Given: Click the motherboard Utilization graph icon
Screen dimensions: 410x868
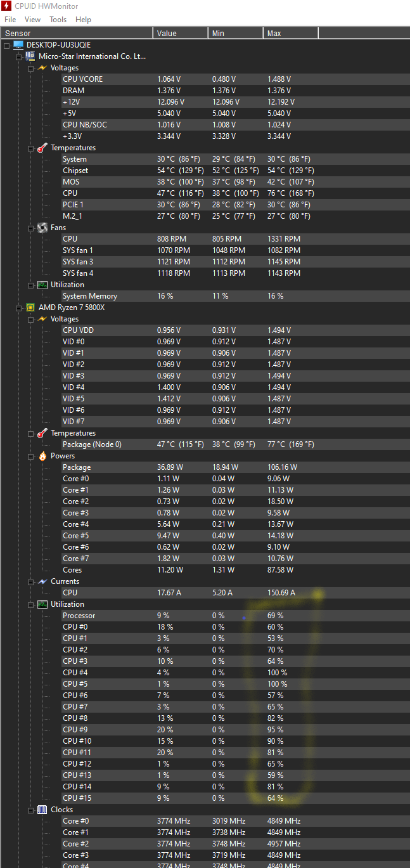Looking at the screenshot, I should tap(42, 285).
